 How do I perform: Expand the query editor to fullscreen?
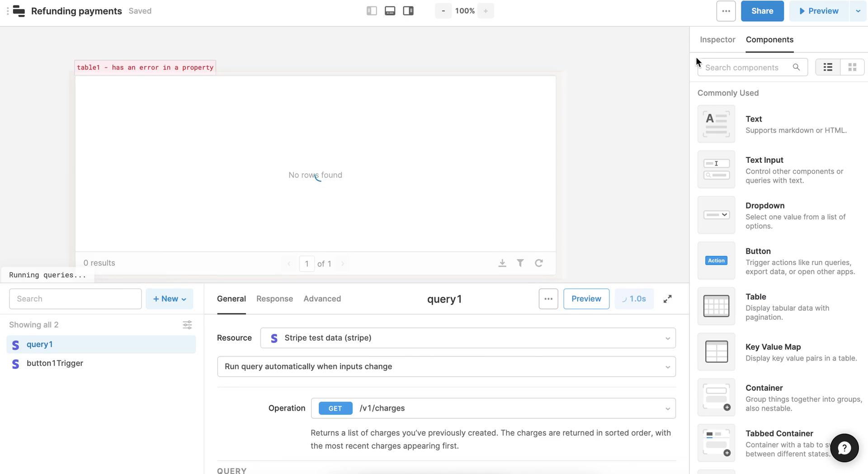pos(667,299)
